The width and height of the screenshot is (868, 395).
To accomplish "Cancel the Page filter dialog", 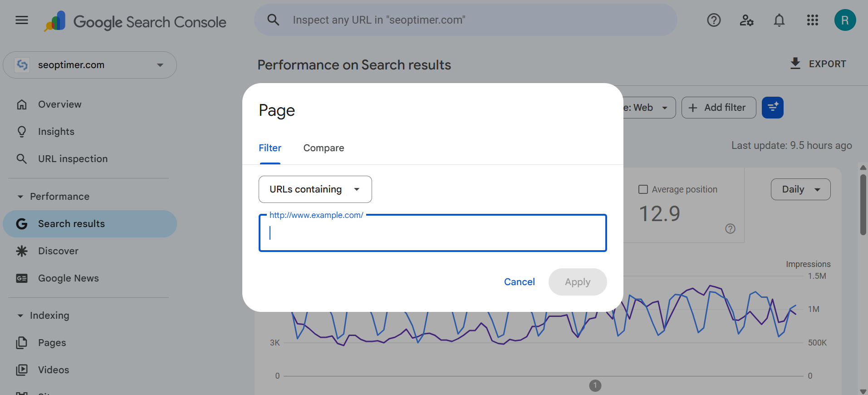I will point(519,282).
